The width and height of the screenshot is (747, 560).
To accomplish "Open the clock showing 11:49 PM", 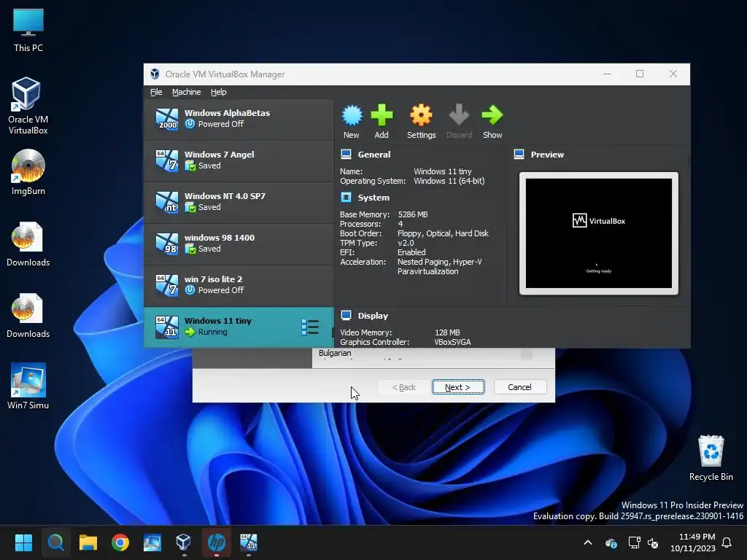I will pyautogui.click(x=693, y=542).
